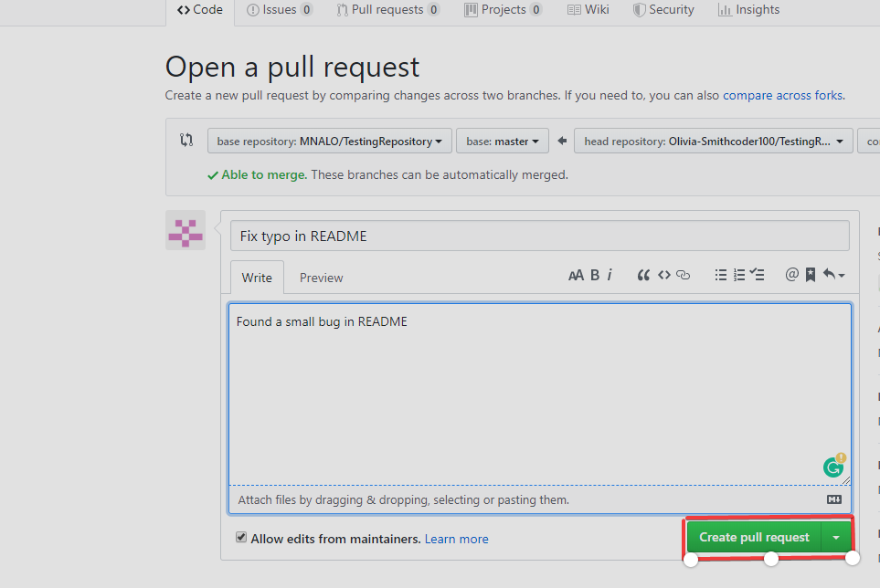The image size is (880, 588).
Task: Toggle bold text formatting
Action: (x=595, y=275)
